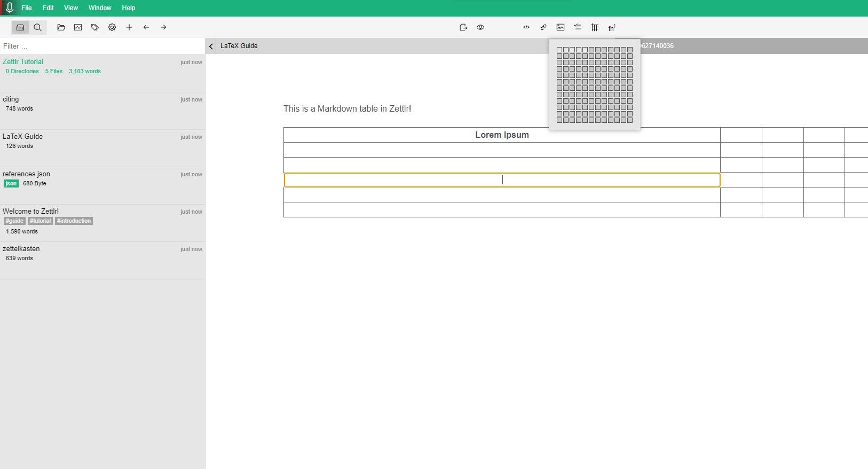Click the highlighted active table cell
This screenshot has height=469, width=868.
pyautogui.click(x=502, y=180)
